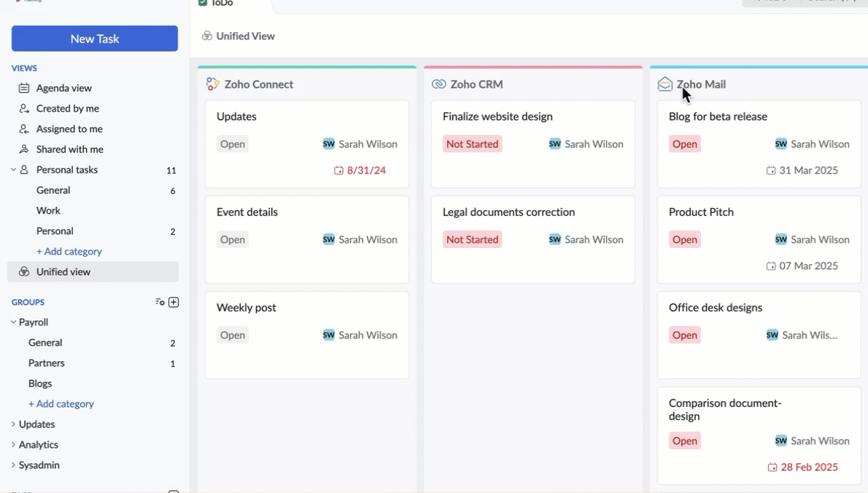
Task: Click Add category under Payroll
Action: tap(61, 404)
